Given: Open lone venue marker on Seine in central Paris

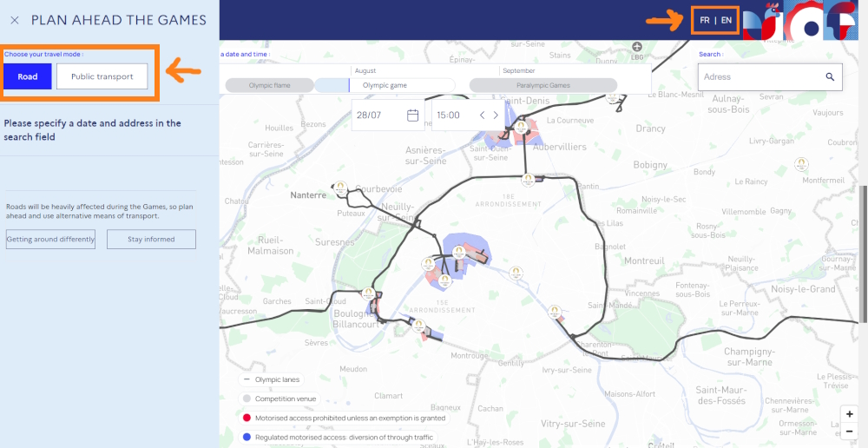Looking at the screenshot, I should tap(516, 272).
